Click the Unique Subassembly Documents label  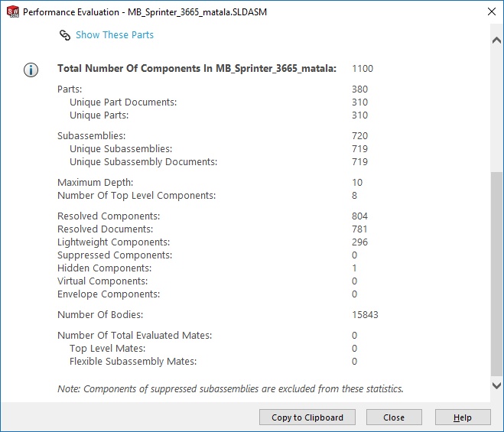[143, 161]
